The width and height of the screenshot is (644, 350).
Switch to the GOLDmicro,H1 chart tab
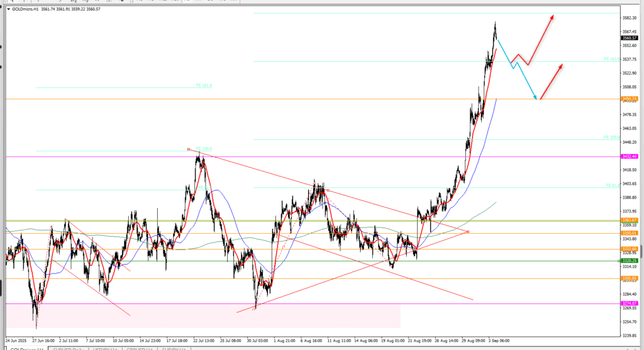26,347
